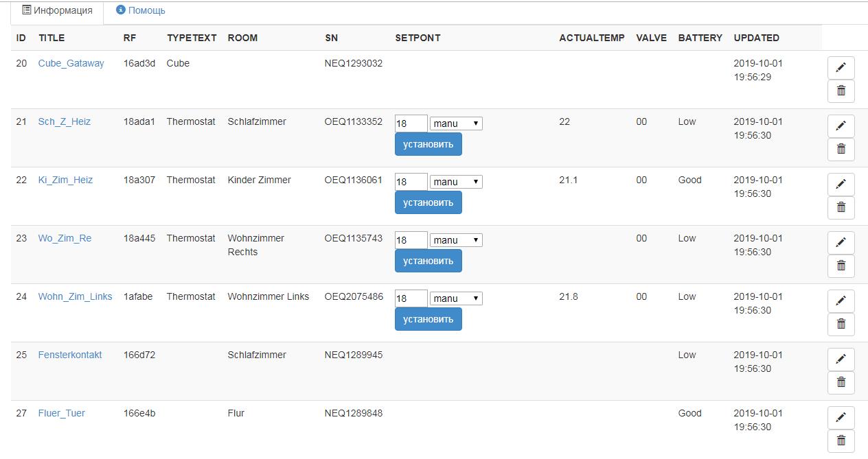
Task: Open the Fensterkontakt device link
Action: [70, 355]
